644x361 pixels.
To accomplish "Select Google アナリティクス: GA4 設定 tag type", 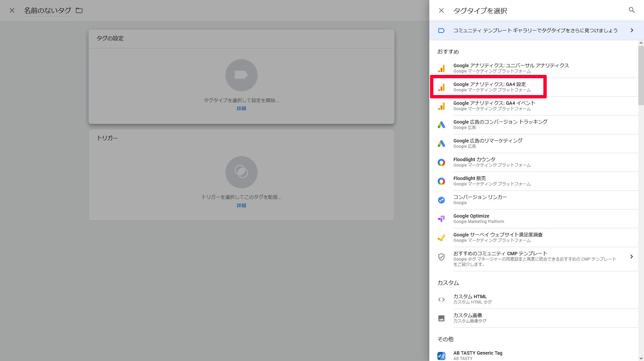I will coord(534,87).
